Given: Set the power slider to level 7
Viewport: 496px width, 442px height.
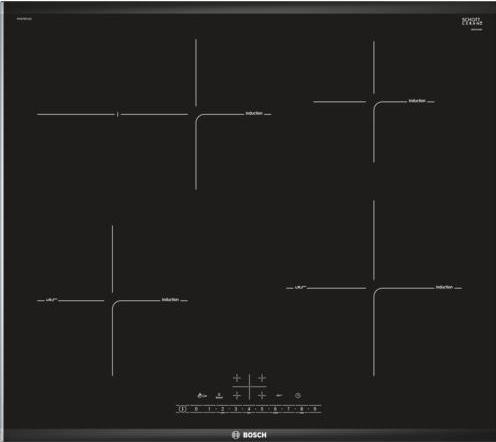Looking at the screenshot, I should tap(288, 409).
